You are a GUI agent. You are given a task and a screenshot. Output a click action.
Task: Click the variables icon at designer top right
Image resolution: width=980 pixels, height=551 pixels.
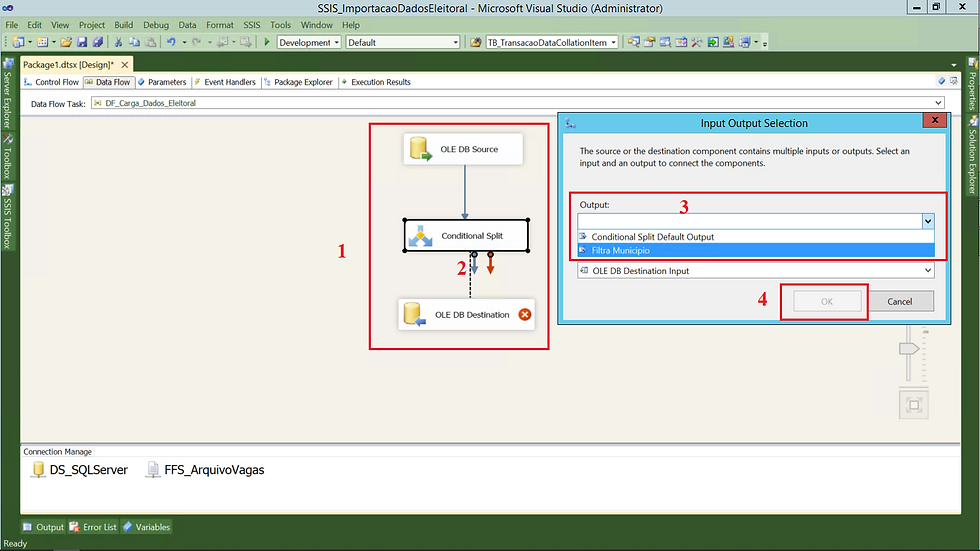point(941,81)
